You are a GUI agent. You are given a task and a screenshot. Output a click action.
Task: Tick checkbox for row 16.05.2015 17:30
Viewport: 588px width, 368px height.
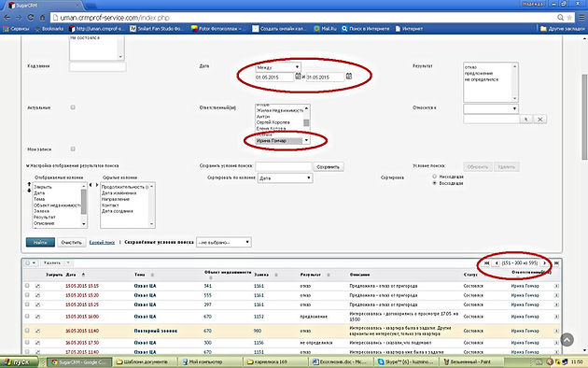click(x=27, y=342)
